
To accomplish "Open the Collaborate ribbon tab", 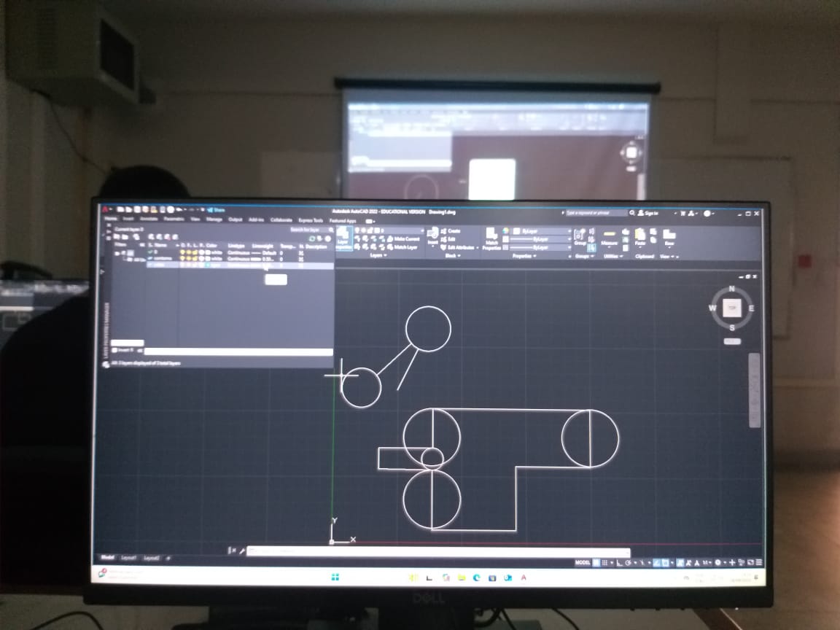I will click(x=281, y=219).
